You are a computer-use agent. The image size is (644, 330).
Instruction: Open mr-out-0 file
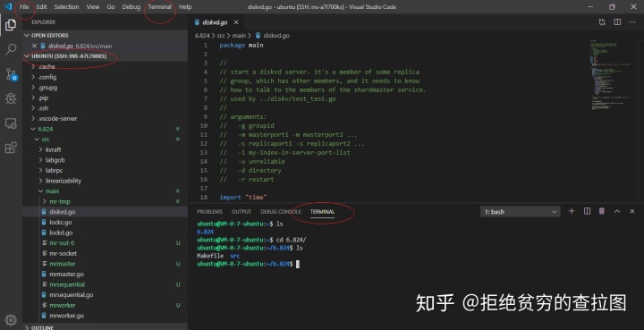coord(106,243)
